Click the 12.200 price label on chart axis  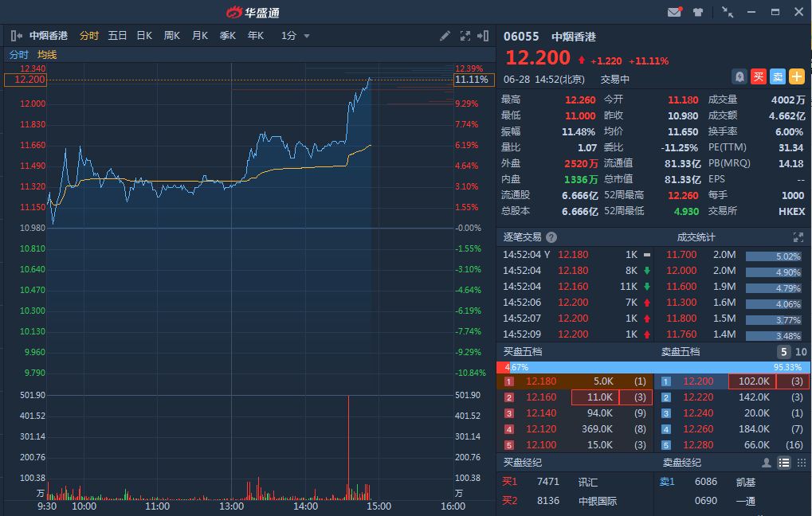point(25,80)
